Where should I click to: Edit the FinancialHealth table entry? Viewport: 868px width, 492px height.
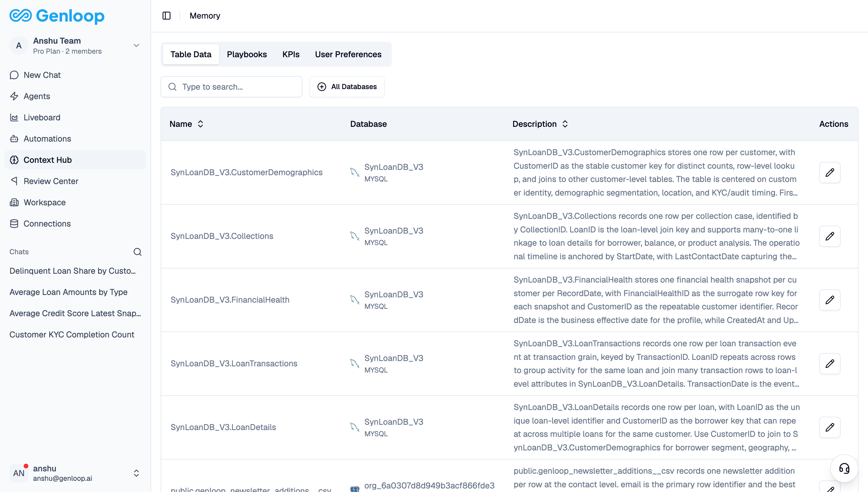829,300
